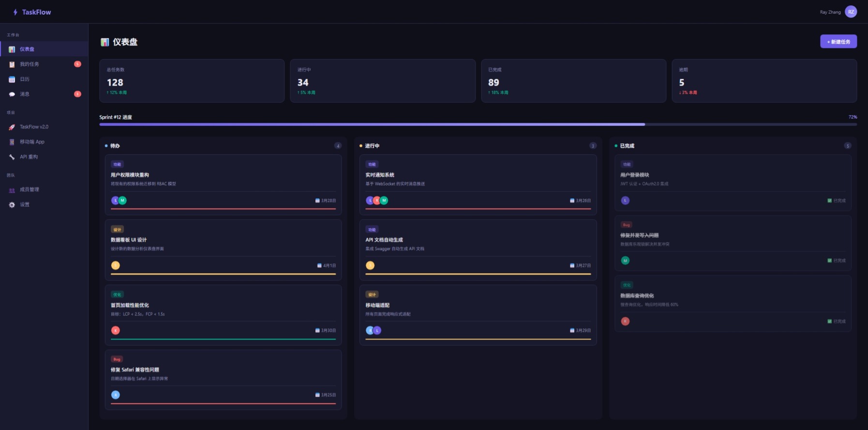868x430 pixels.
Task: Open 消息 speech bubble icon
Action: pyautogui.click(x=12, y=94)
